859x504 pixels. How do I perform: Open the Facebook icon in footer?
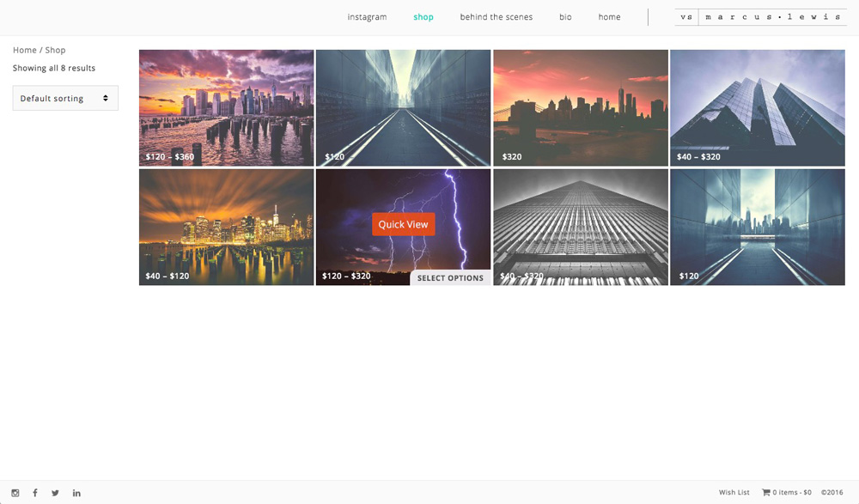35,493
